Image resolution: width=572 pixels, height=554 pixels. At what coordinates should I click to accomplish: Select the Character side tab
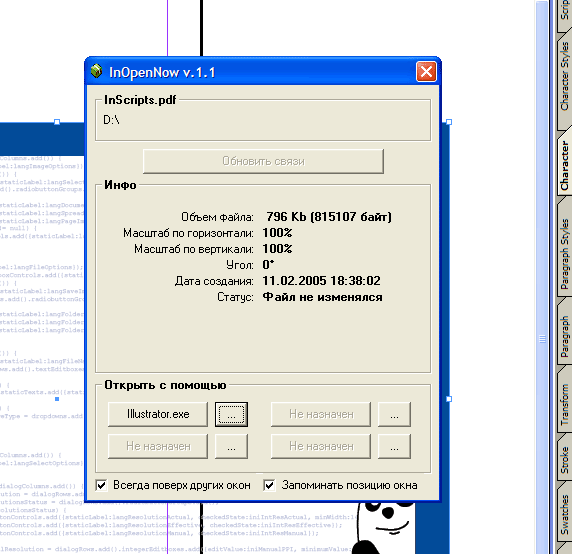pos(565,165)
